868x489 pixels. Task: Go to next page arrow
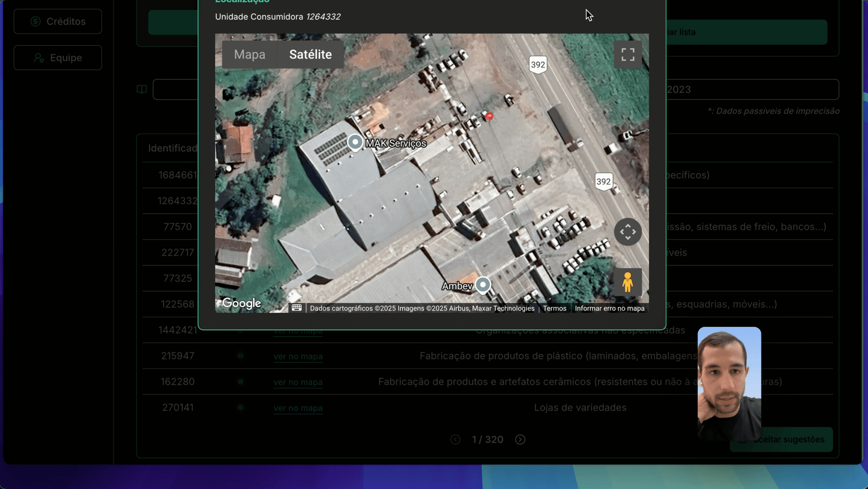click(x=520, y=440)
